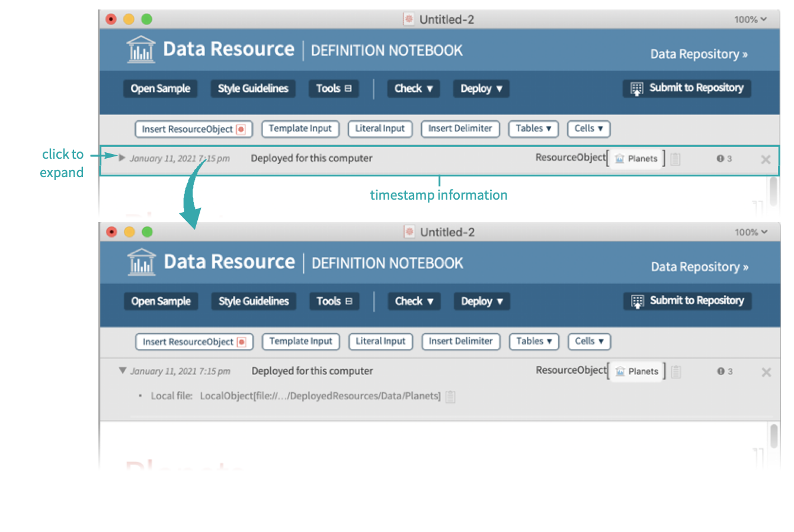Click Submit to Repository icon in lower window
Viewport: 794px width, 532px height.
coord(638,301)
